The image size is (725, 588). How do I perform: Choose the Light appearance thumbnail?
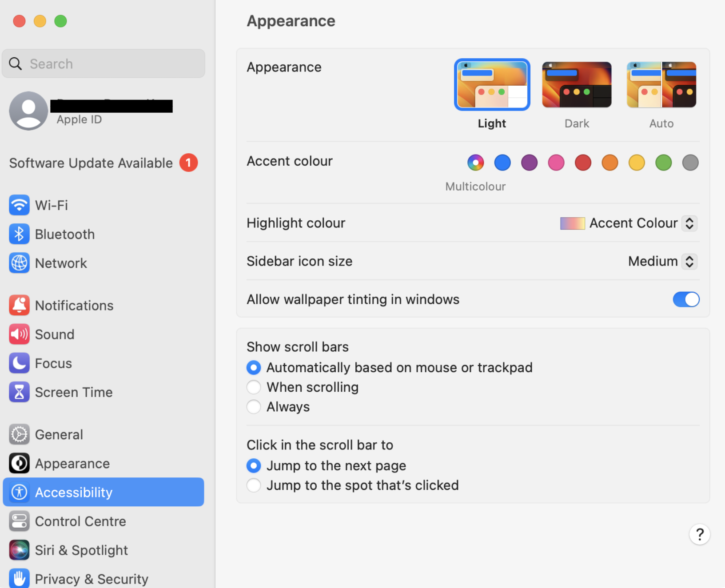click(x=492, y=84)
